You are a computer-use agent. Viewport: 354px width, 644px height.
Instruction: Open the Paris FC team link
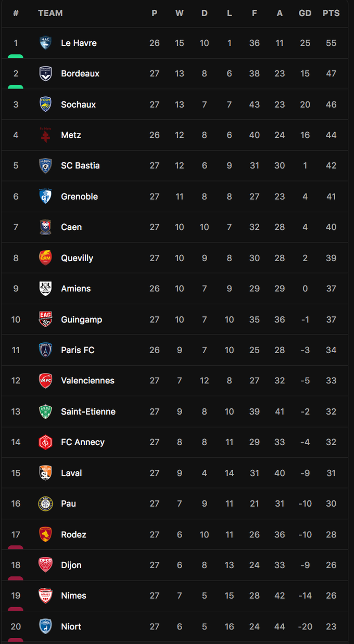(x=78, y=350)
